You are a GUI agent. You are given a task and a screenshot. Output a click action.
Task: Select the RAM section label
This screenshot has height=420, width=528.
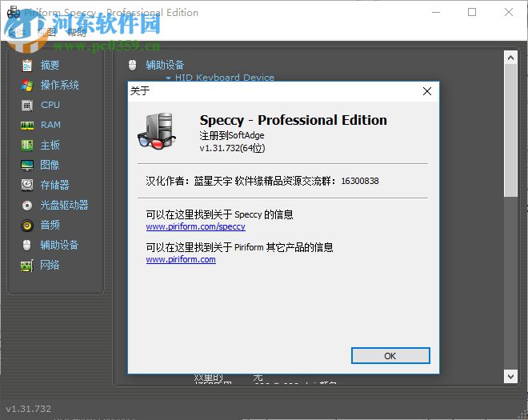point(51,125)
